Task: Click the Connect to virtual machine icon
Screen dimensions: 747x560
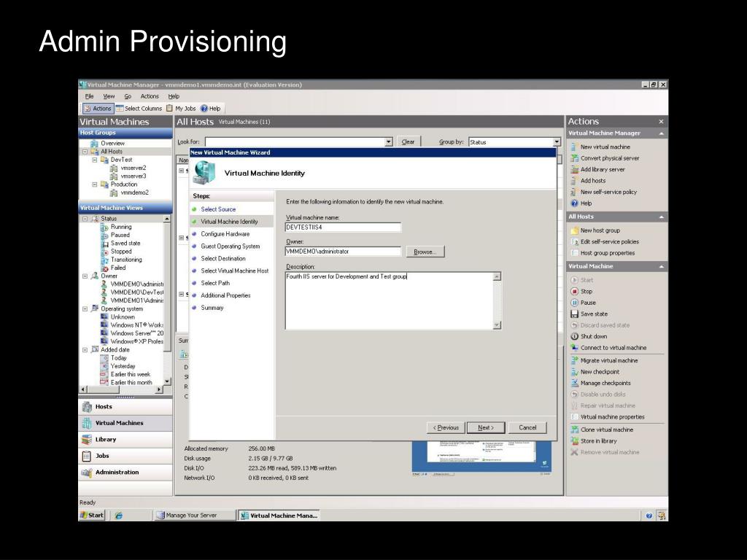Action: pyautogui.click(x=575, y=348)
